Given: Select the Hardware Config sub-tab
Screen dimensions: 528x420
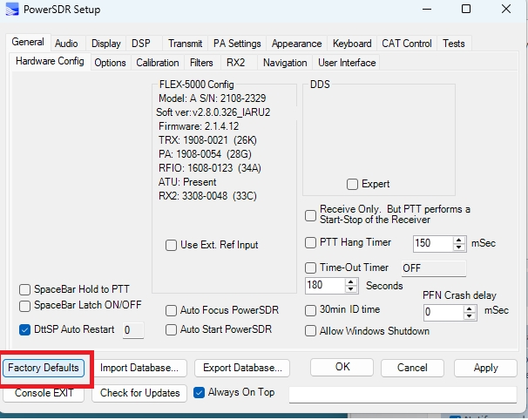Looking at the screenshot, I should [x=50, y=61].
